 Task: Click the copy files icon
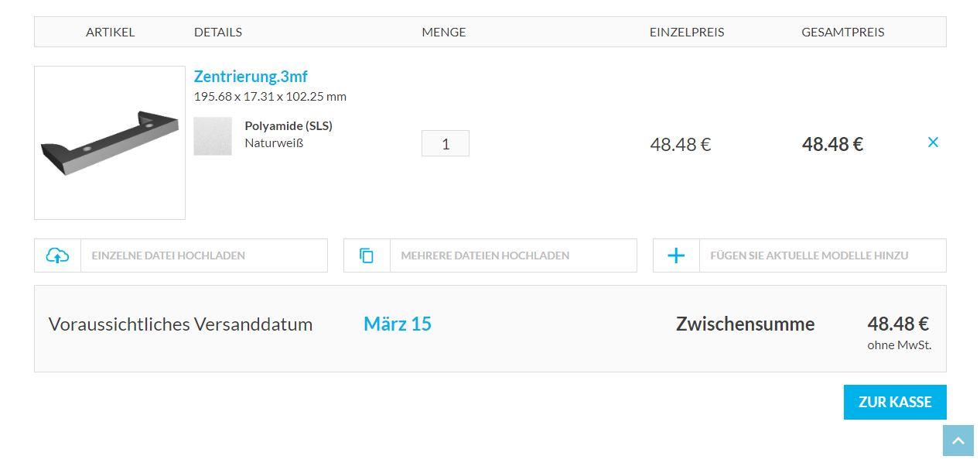(367, 256)
